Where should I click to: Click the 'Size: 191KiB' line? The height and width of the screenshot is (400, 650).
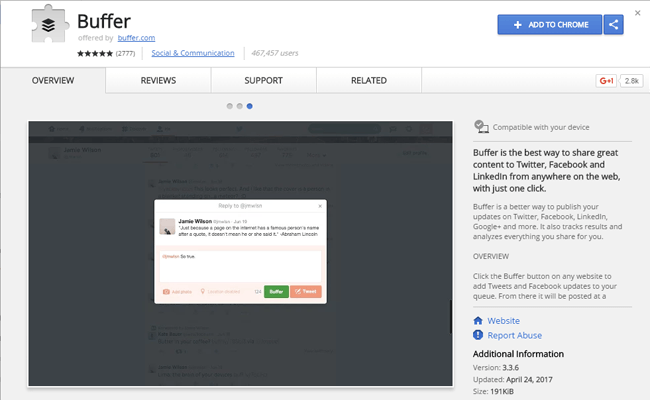coord(493,392)
